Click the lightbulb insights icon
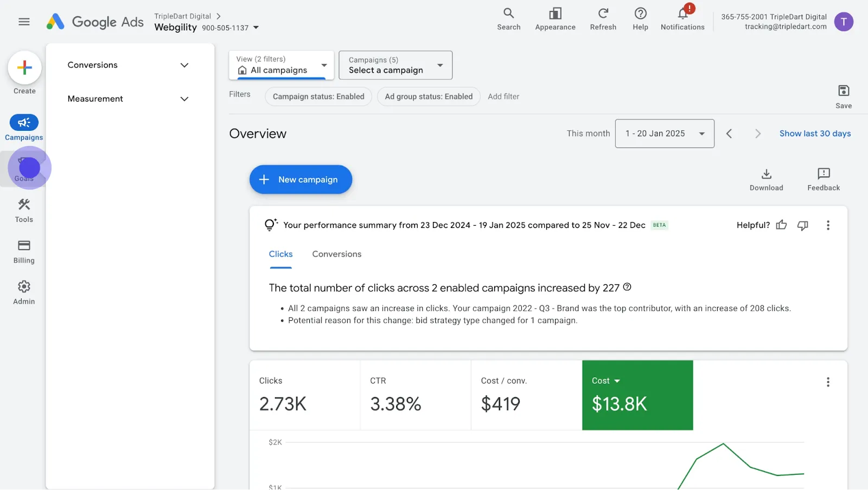 tap(271, 225)
